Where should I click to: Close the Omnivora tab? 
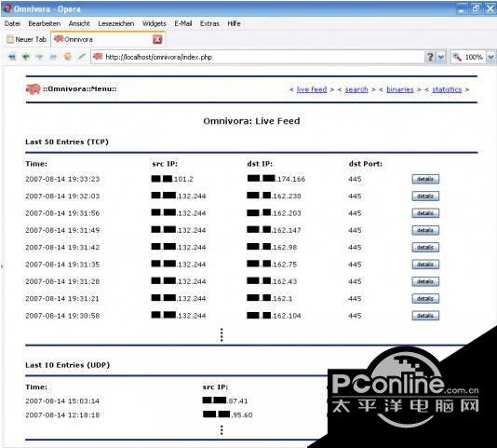click(x=157, y=39)
